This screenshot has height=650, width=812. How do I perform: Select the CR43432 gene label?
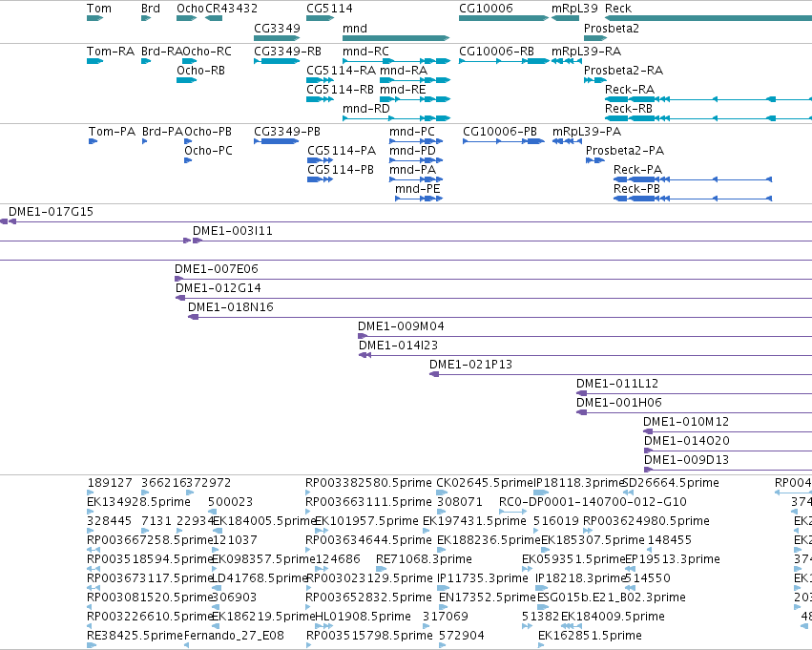coord(231,9)
